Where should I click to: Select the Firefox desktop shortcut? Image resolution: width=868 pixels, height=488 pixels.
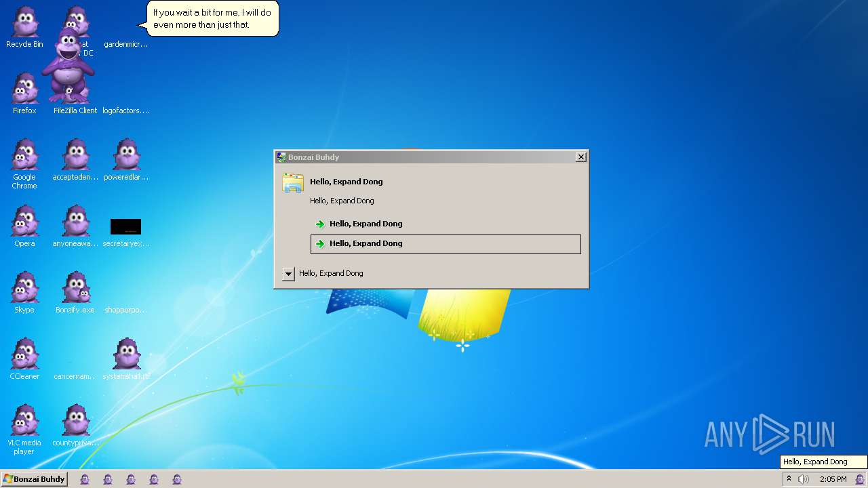(x=24, y=93)
